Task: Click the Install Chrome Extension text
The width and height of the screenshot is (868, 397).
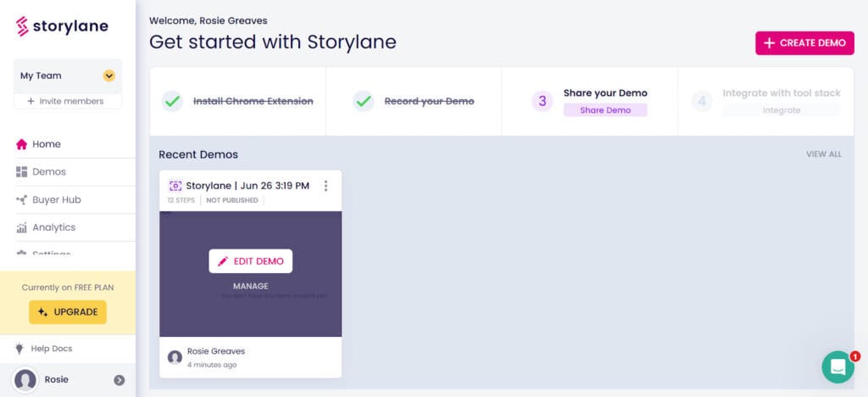Action: 253,101
